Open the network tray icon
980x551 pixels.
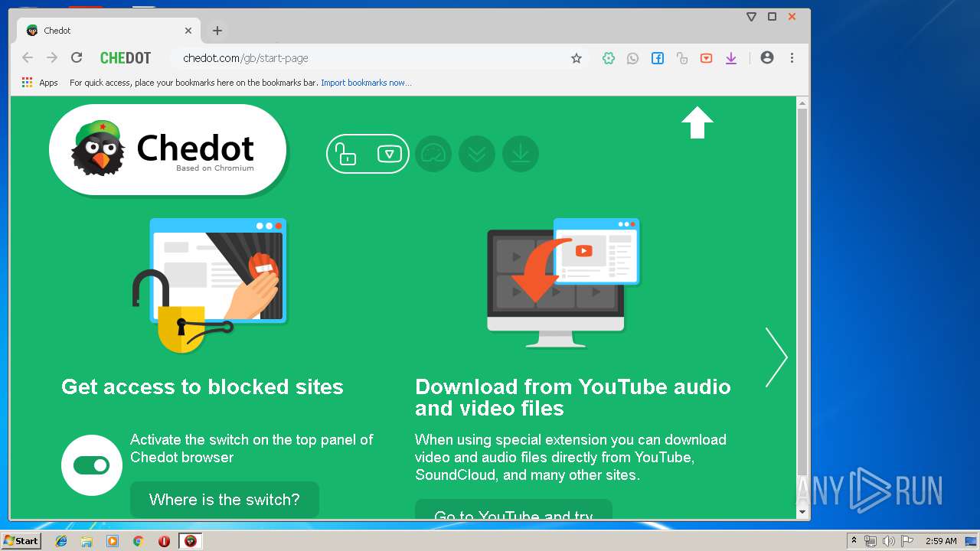click(871, 541)
